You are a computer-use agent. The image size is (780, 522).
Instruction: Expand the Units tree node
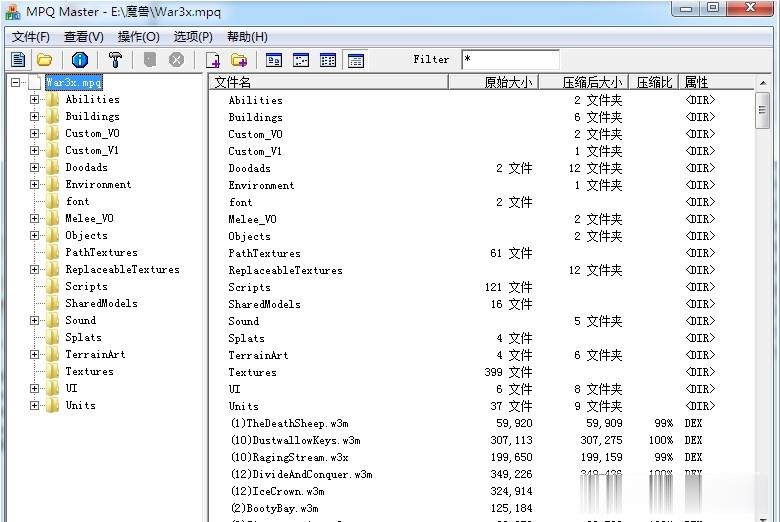[x=34, y=406]
